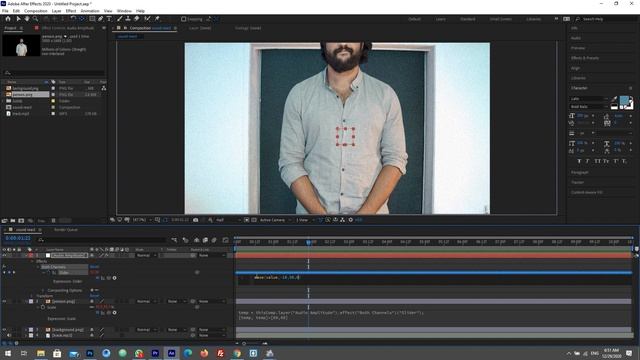The width and height of the screenshot is (640, 360).
Task: Open Premiere Pro from the taskbar
Action: pos(155,353)
